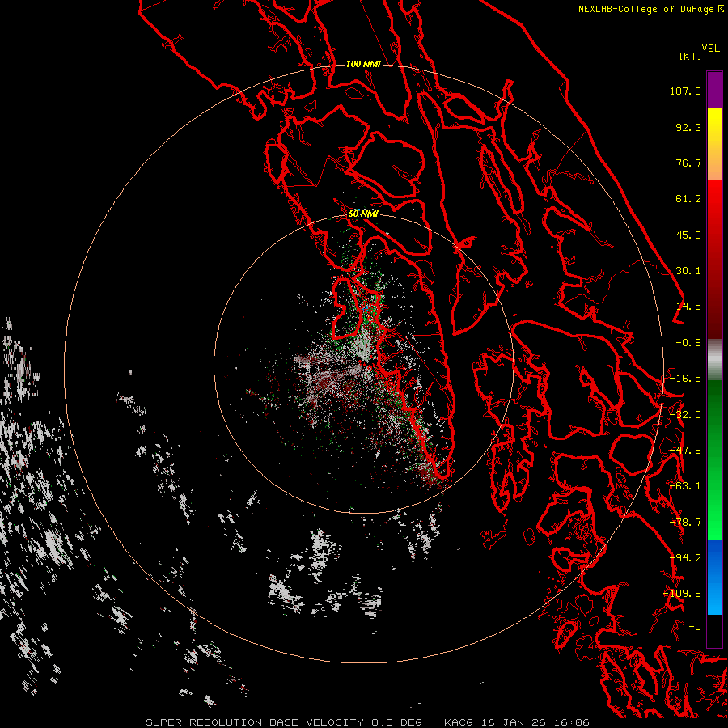Pick the purple segment of the color bar
Viewport: 728px width, 728px height.
[714, 91]
